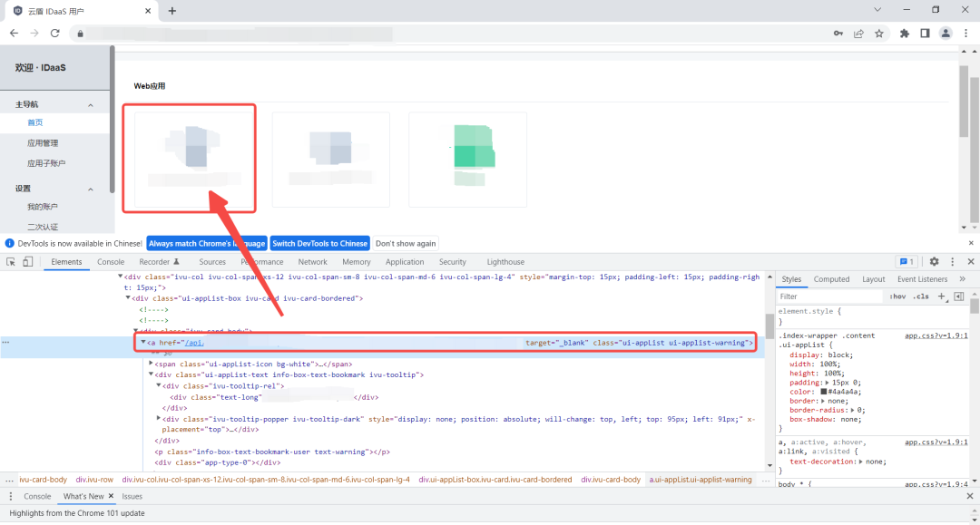Open the app.css link for .ui-appList rule
Viewport: 980px width, 525px height.
(936, 335)
